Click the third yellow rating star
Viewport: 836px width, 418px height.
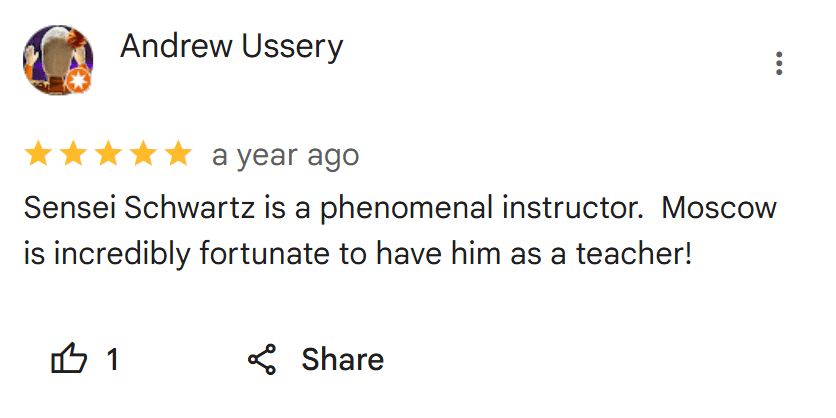[x=108, y=154]
